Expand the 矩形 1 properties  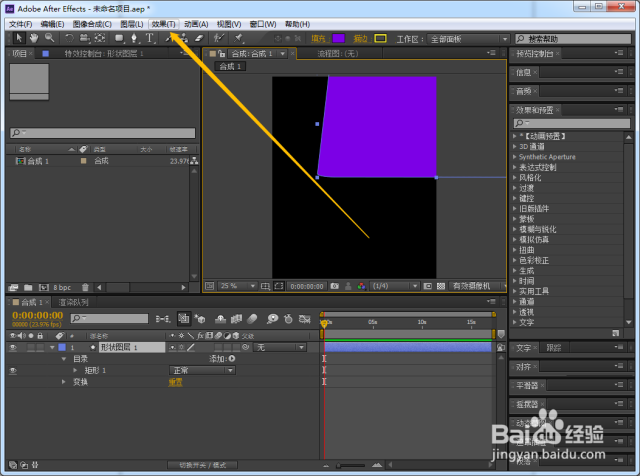[75, 370]
